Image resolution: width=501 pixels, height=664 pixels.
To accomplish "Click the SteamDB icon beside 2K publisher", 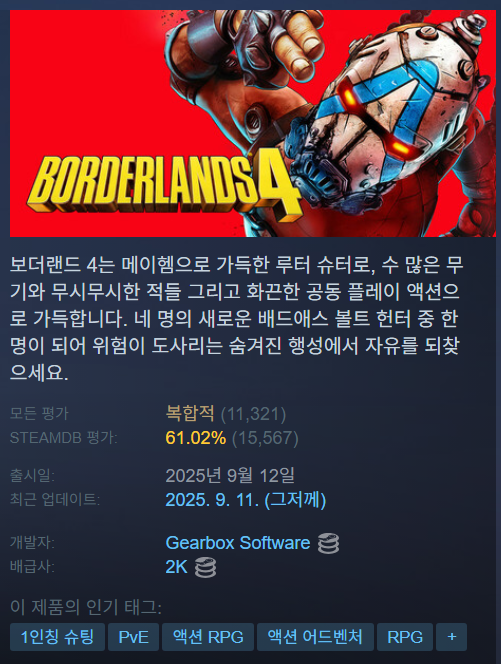I will (x=205, y=567).
